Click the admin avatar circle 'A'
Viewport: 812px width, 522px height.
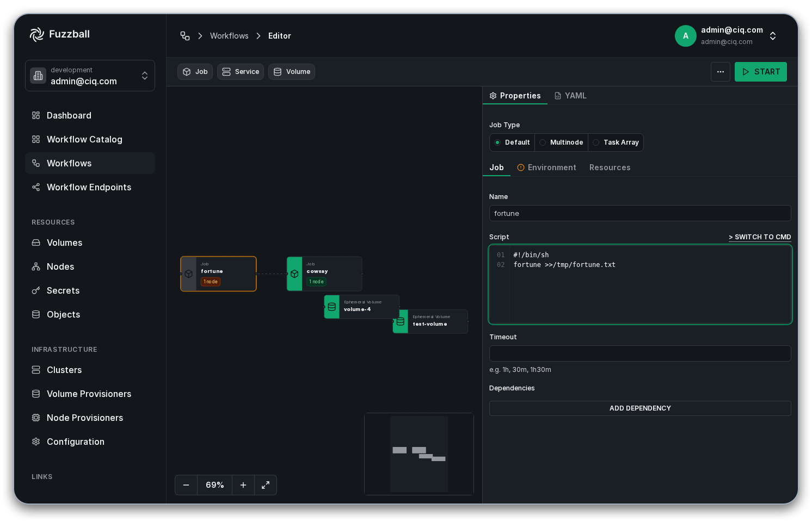pos(686,36)
